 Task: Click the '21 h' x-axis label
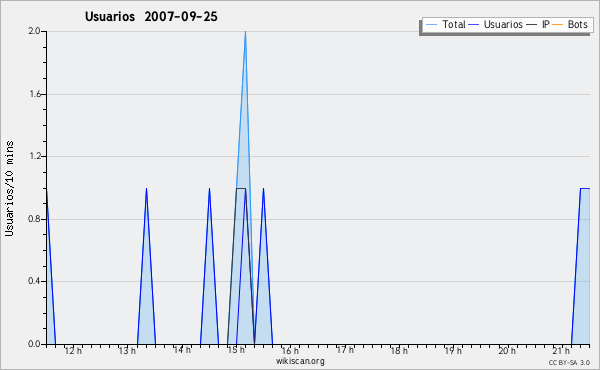coord(561,350)
